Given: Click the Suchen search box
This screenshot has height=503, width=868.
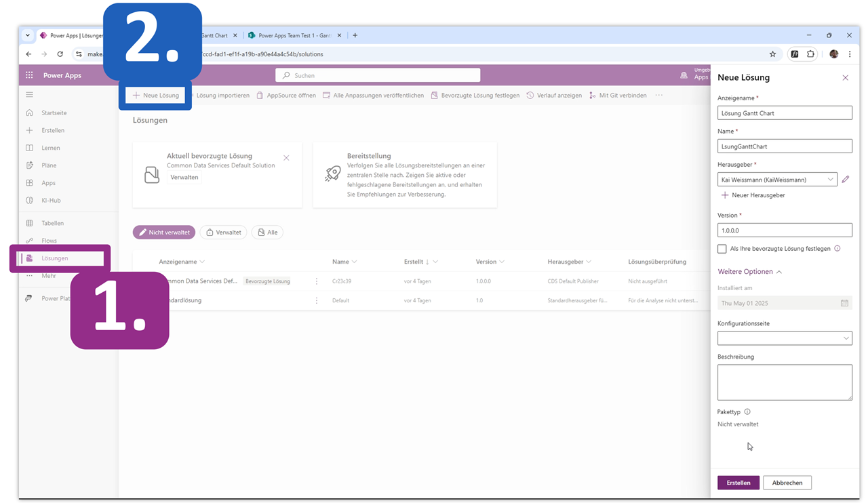Looking at the screenshot, I should coord(378,75).
